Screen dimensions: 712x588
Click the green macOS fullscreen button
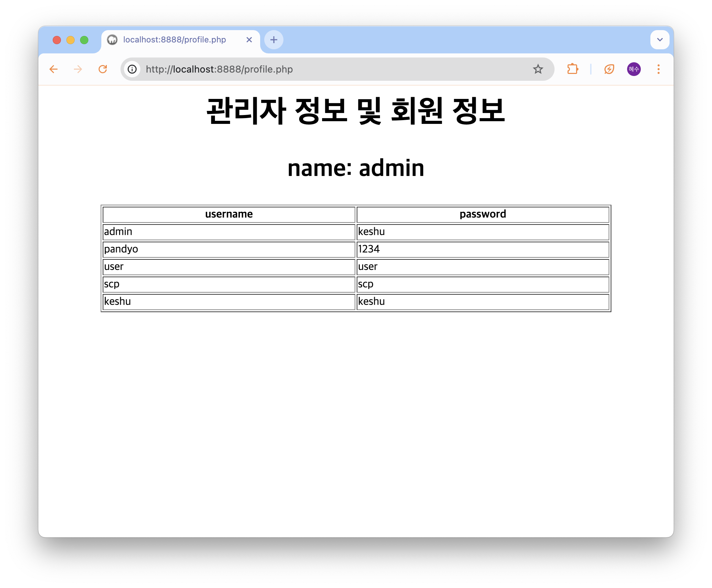[x=84, y=40]
